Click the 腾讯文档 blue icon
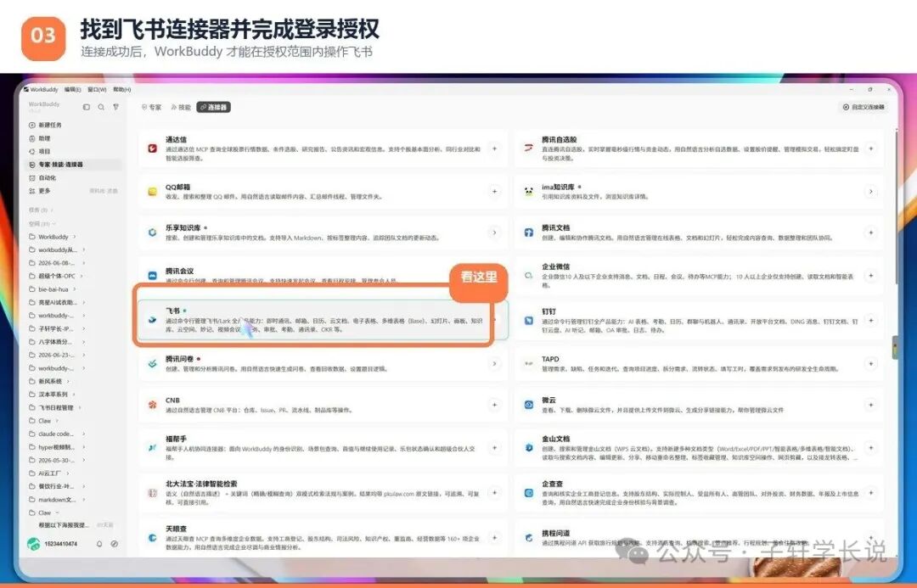 click(529, 232)
